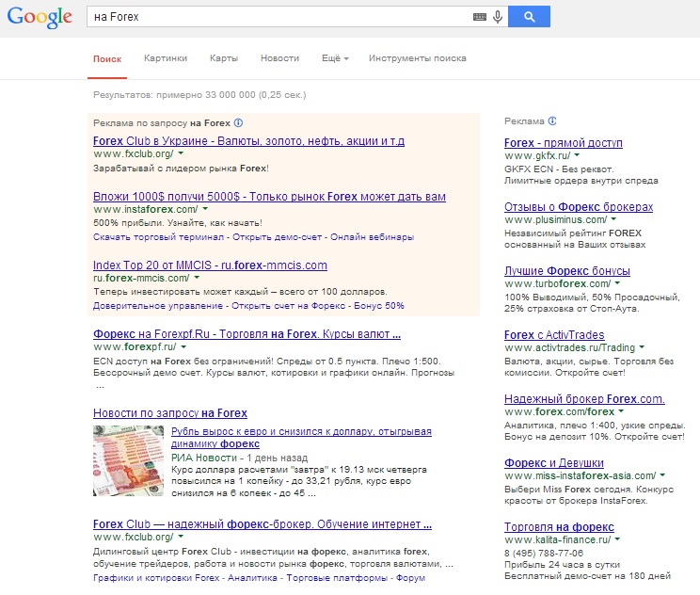
Task: Click phone number '8 (495) 788-77-06'
Action: click(544, 553)
